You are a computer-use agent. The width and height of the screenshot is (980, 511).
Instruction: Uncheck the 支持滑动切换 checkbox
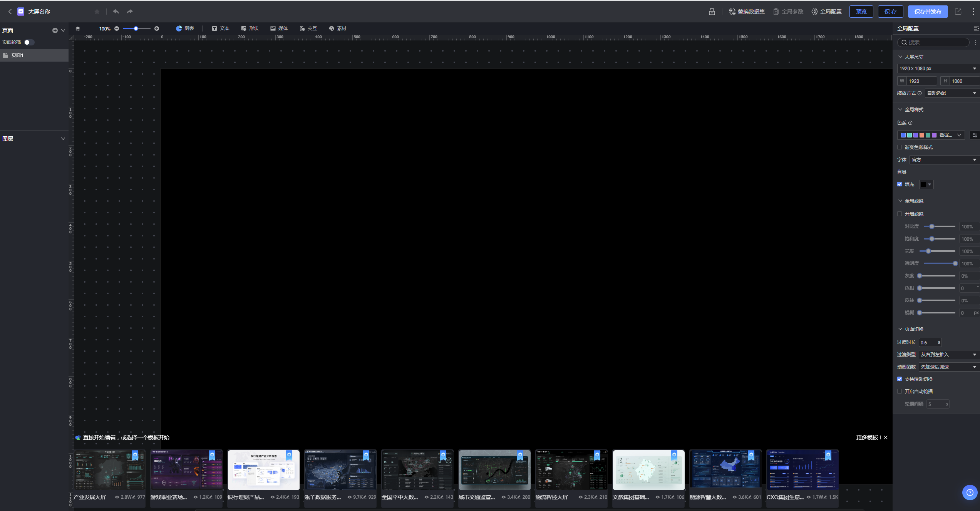900,379
